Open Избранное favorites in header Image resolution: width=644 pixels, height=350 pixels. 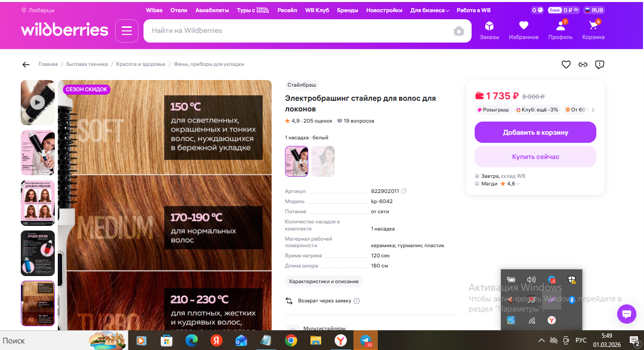524,30
